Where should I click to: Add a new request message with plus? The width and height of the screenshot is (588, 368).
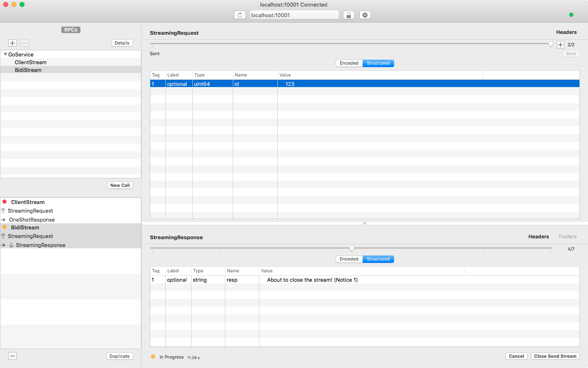(x=560, y=45)
